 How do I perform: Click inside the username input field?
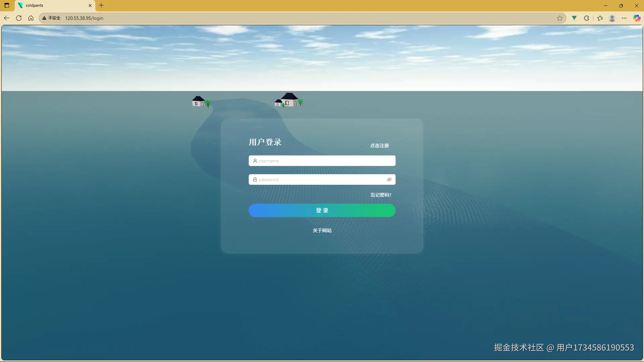click(x=321, y=161)
